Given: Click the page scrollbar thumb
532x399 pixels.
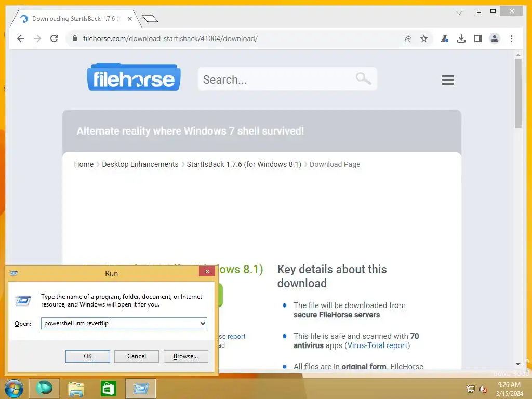Looking at the screenshot, I should pyautogui.click(x=518, y=93).
